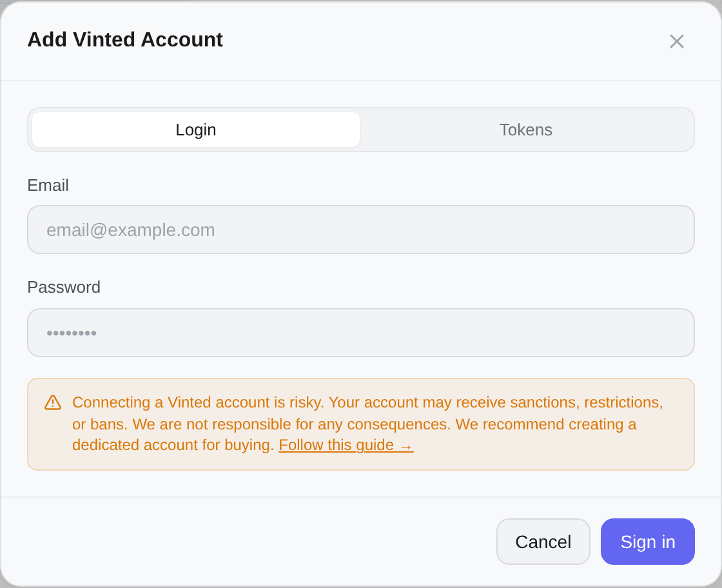The width and height of the screenshot is (722, 588).
Task: Click the risk warning message text
Action: click(367, 424)
